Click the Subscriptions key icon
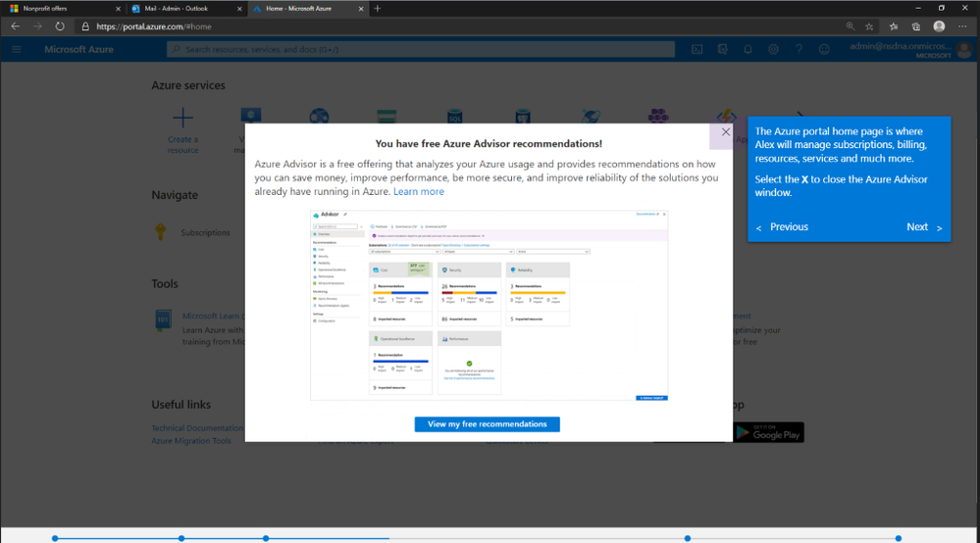 [161, 231]
